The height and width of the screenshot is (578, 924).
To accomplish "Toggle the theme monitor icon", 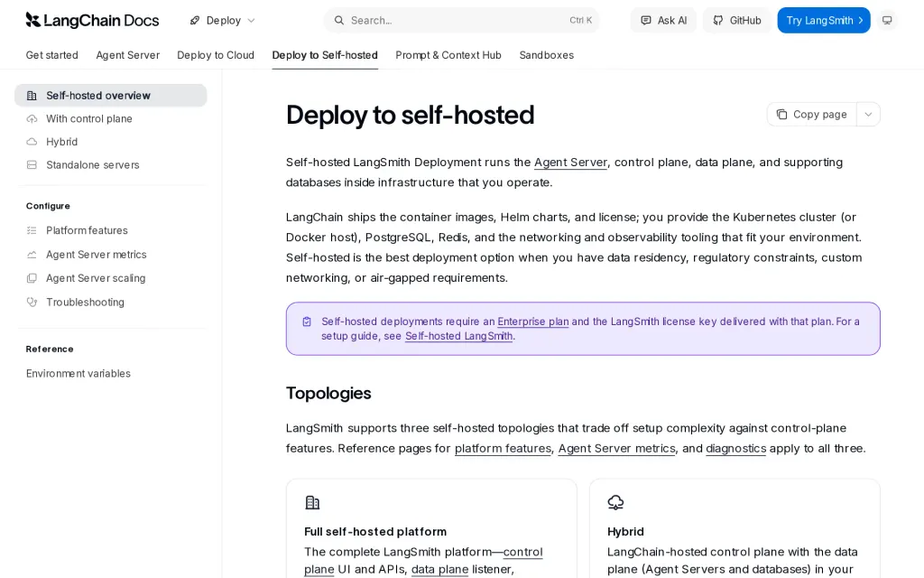I will [887, 20].
